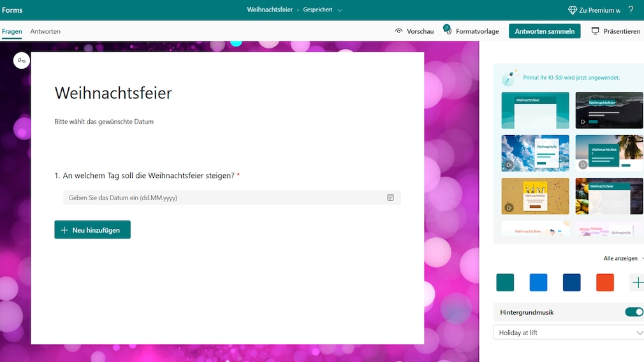This screenshot has height=362, width=644.
Task: Click the Vorschau eye icon
Action: tap(399, 31)
